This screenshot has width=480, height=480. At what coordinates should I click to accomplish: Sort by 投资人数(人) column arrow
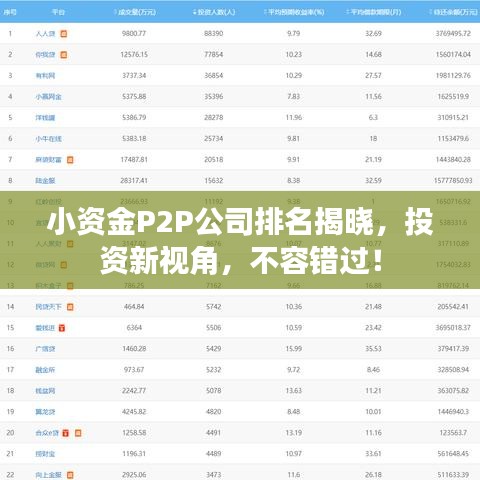(x=195, y=12)
